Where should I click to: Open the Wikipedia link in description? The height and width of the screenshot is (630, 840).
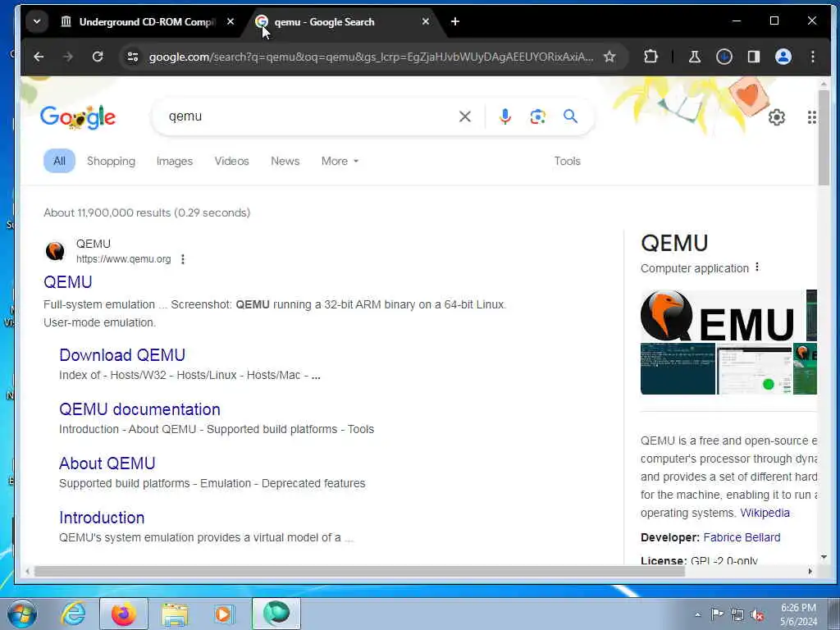coord(765,513)
